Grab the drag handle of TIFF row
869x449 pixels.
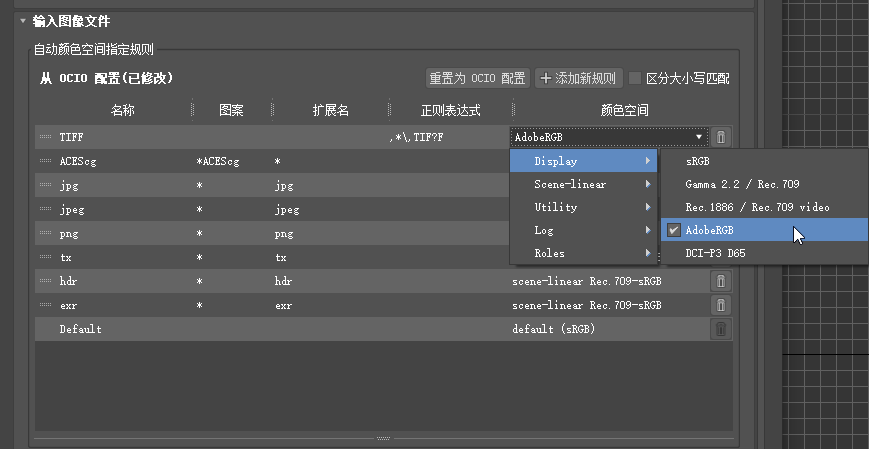(x=46, y=137)
